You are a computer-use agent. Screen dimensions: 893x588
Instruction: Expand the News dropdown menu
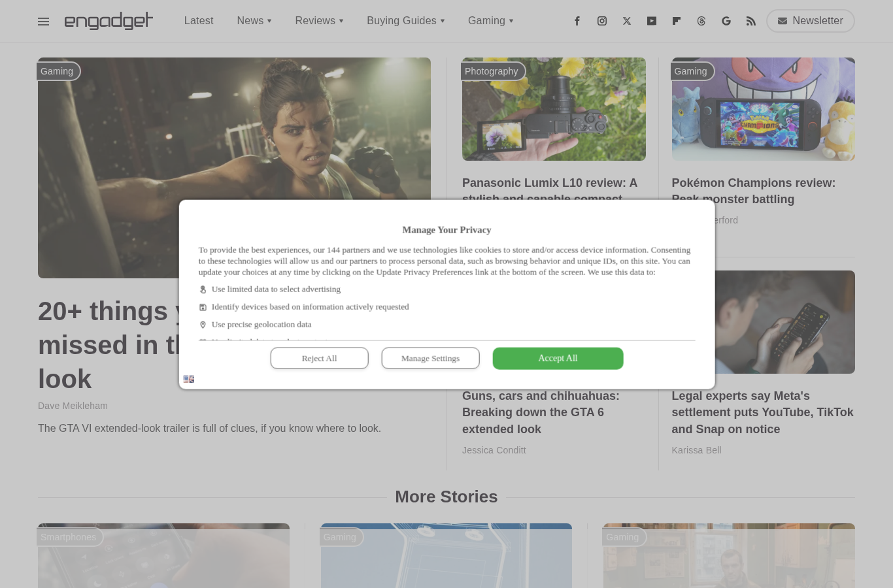tap(254, 21)
